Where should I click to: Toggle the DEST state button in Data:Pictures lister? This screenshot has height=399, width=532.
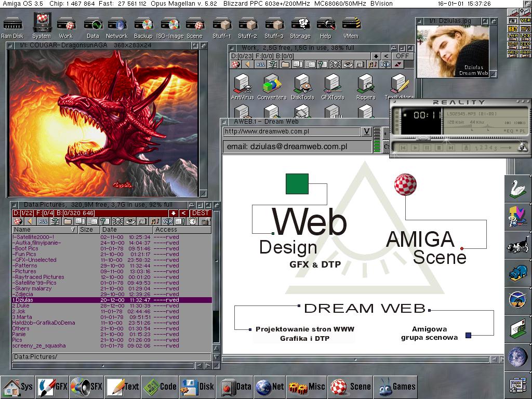click(x=201, y=213)
